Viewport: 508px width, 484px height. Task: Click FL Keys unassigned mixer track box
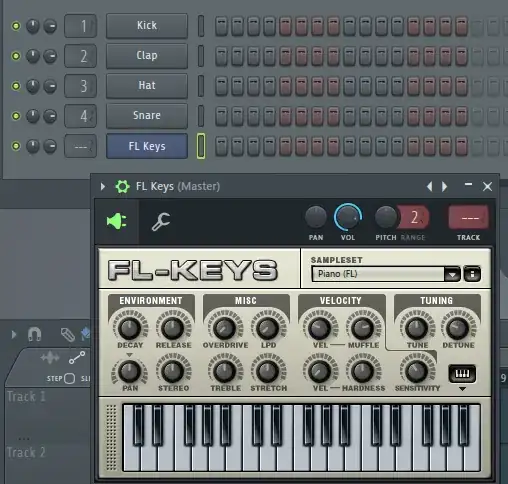click(80, 146)
